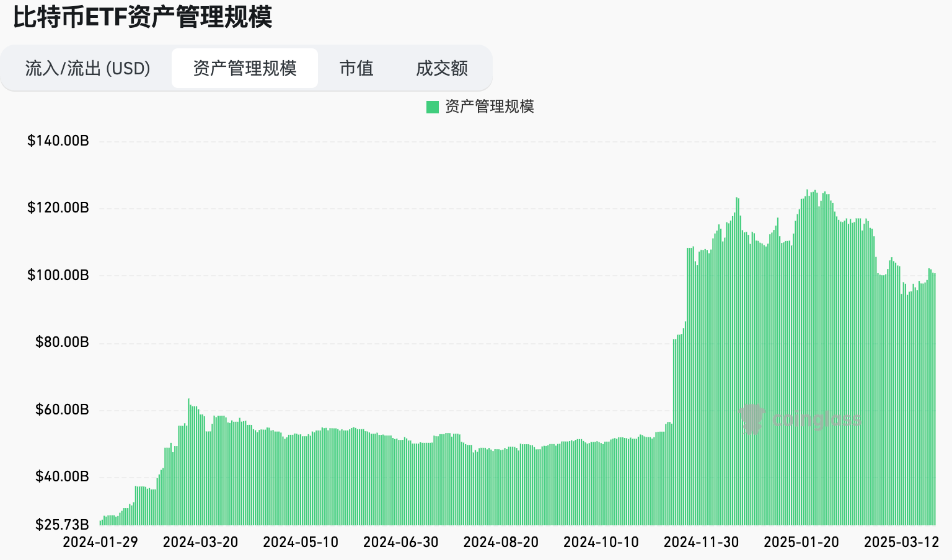The height and width of the screenshot is (560, 952).
Task: Select the 2024-06-30 x-axis label
Action: coord(401,541)
